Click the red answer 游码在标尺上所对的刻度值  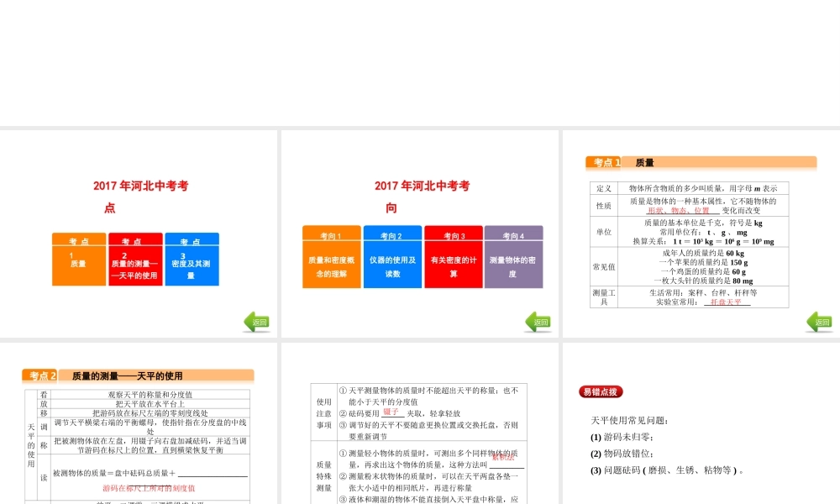click(149, 488)
